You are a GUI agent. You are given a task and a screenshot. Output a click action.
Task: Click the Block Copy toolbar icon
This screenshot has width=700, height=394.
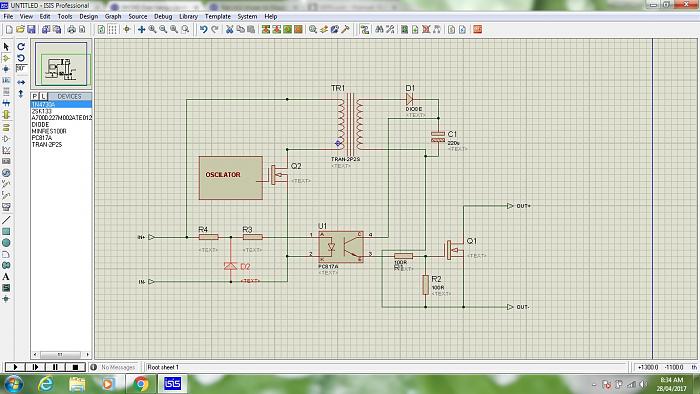tap(266, 29)
